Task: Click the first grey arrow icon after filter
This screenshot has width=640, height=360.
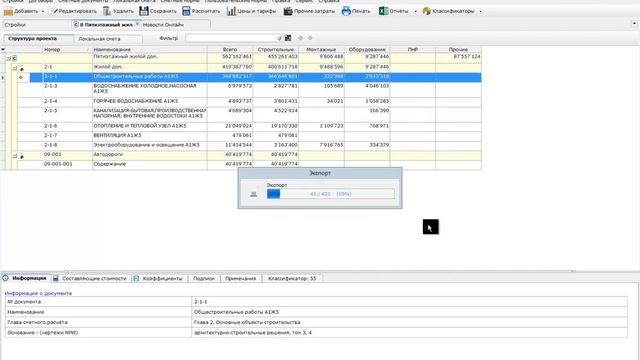Action: tap(300, 38)
